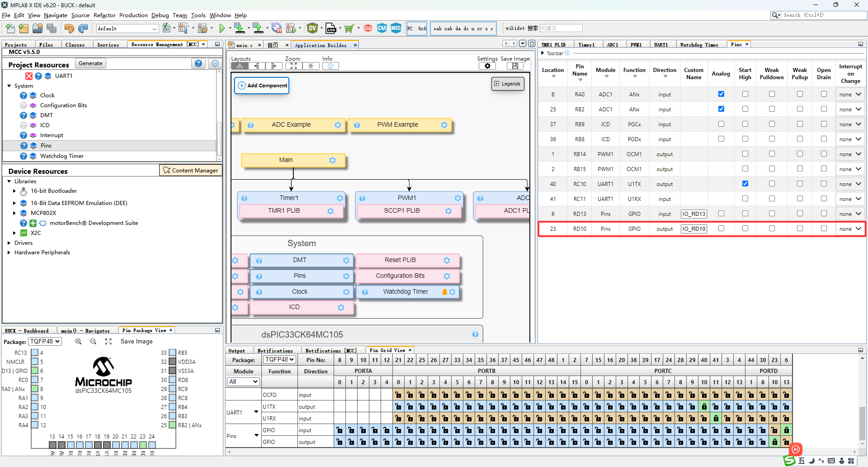Viewport: 868px width, 467px height.
Task: Uncheck Analog for pin RB2
Action: click(x=721, y=109)
